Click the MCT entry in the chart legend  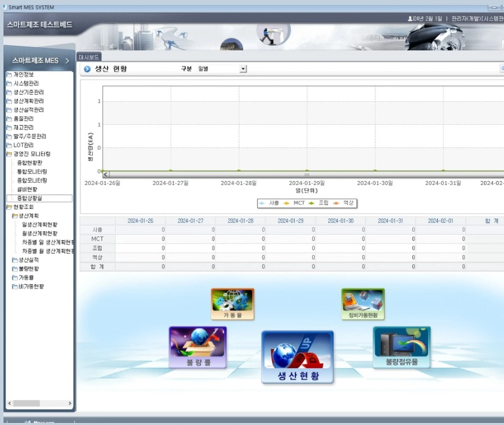pyautogui.click(x=294, y=203)
